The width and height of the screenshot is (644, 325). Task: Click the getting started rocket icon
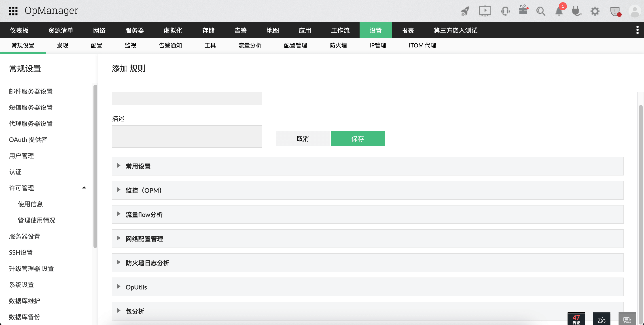pyautogui.click(x=465, y=11)
